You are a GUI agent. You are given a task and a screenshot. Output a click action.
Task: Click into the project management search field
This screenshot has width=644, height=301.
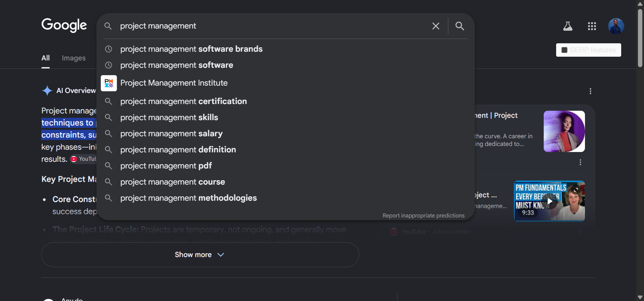tap(272, 26)
